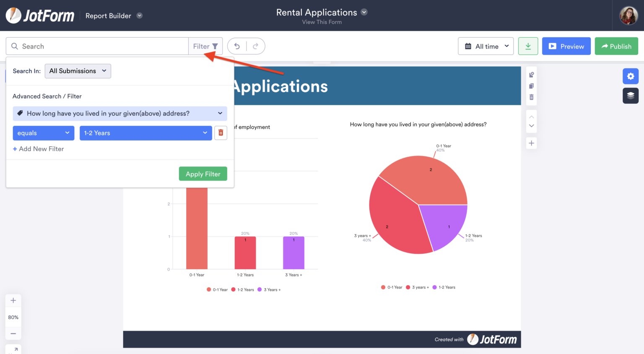Open the All time date range selector
644x354 pixels.
(x=486, y=46)
